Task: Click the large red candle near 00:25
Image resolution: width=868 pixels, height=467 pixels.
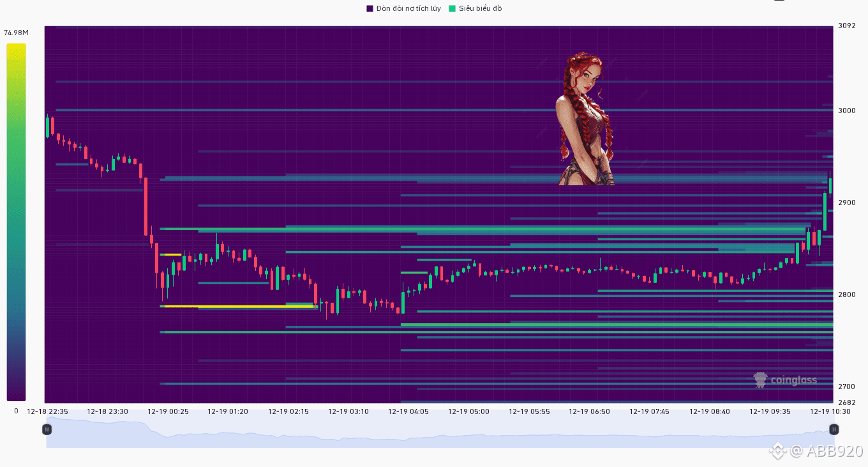Action: click(146, 206)
